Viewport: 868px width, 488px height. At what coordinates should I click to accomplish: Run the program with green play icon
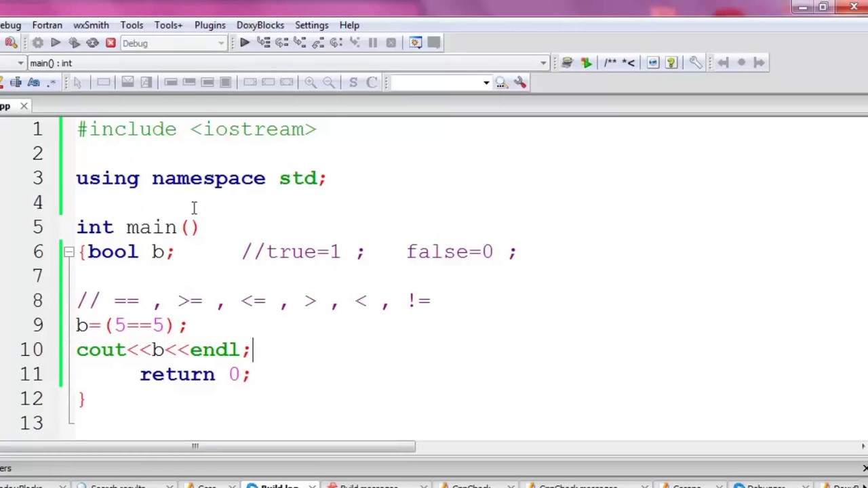pos(56,43)
